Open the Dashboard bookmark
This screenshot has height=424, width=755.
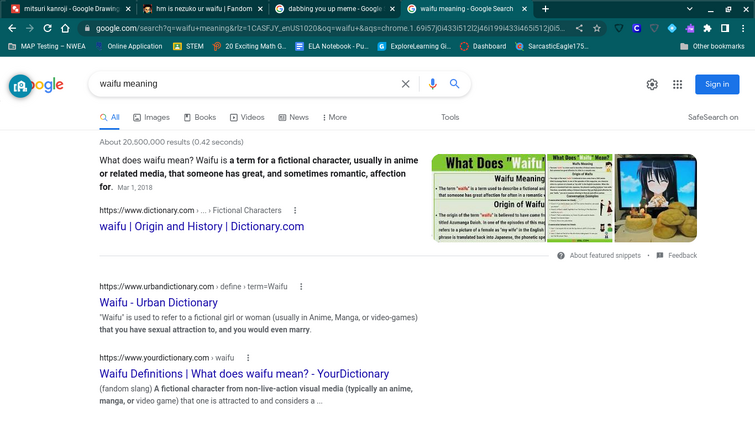[x=483, y=46]
